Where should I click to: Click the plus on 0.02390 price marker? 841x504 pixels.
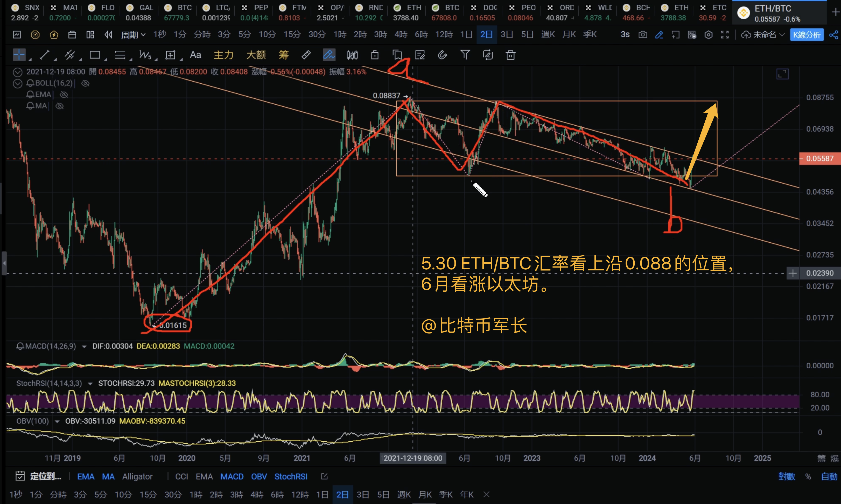[793, 273]
